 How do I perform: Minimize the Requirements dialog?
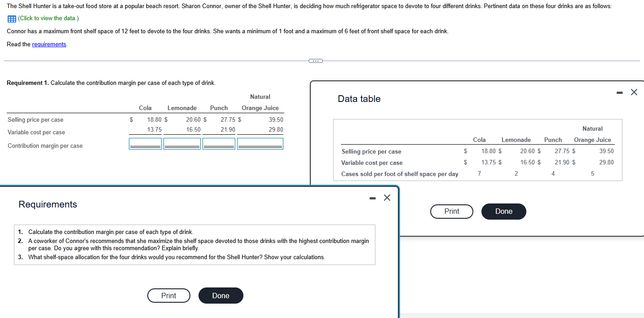[372, 198]
